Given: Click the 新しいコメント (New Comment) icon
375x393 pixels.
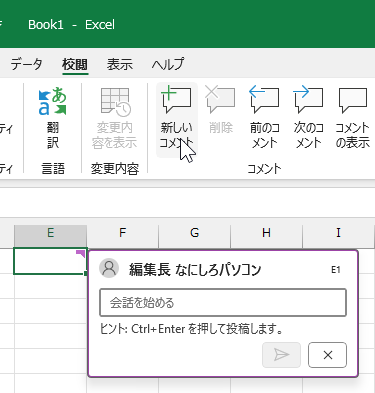Looking at the screenshot, I should point(176,99).
